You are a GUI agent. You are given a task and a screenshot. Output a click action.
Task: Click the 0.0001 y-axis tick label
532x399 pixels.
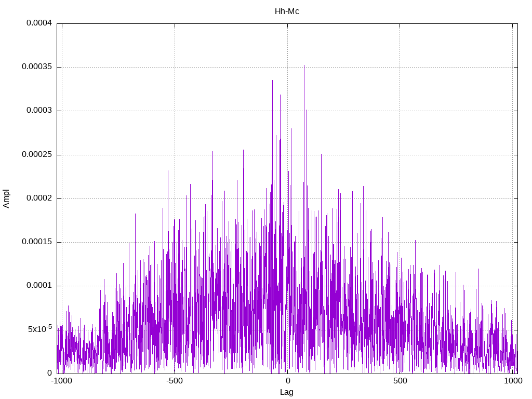pyautogui.click(x=39, y=286)
